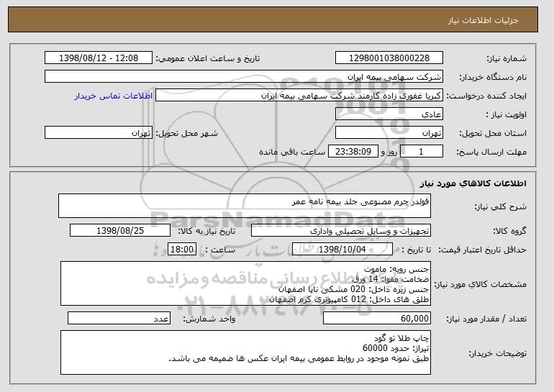This screenshot has height=392, width=554.
Task: Click the label توضیحات خریدار
Action: pos(497,353)
